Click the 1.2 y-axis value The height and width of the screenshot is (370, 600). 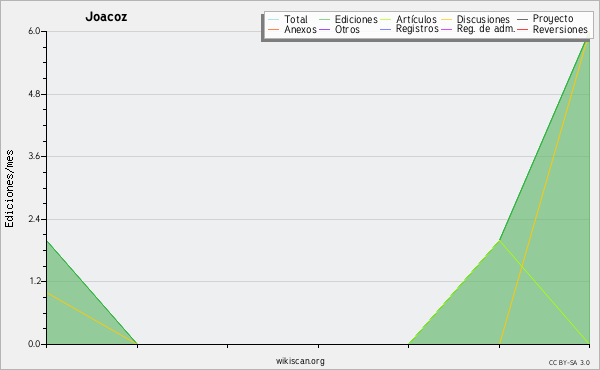(x=34, y=281)
